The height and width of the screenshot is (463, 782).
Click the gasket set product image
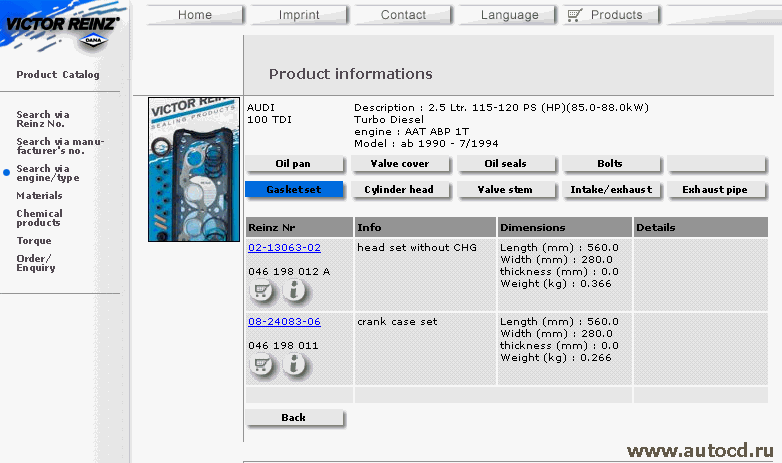point(194,170)
